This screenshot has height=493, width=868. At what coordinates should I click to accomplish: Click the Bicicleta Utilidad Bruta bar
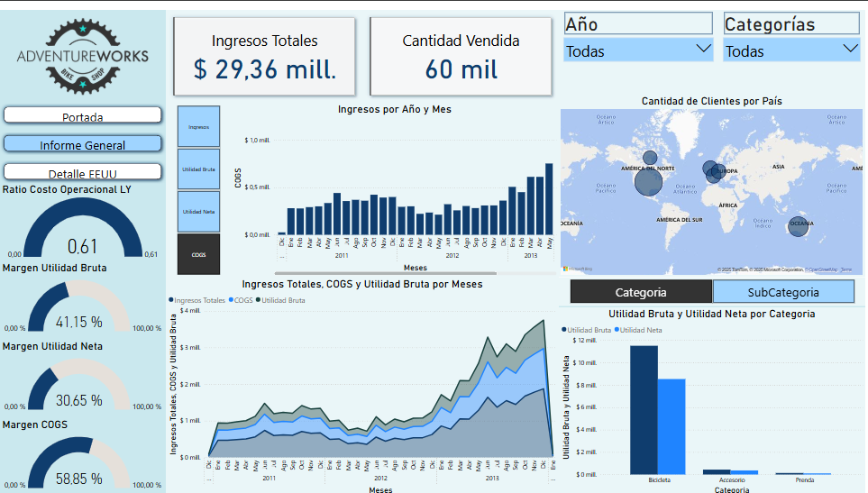point(644,409)
